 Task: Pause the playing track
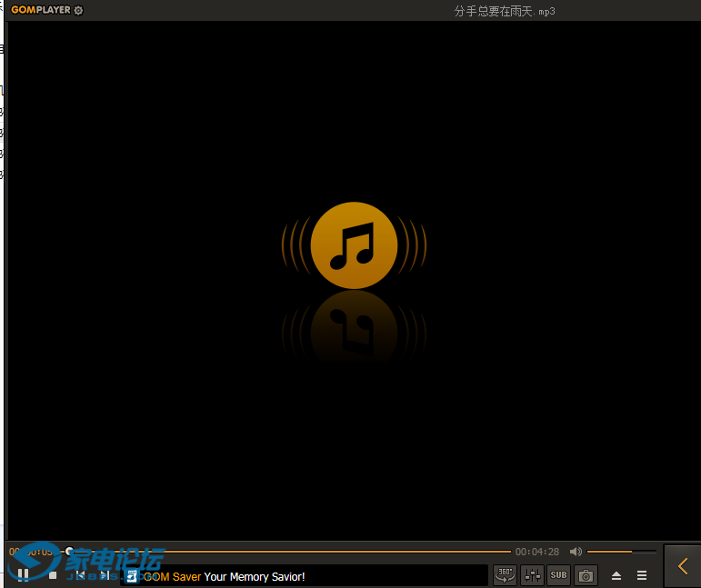pyautogui.click(x=24, y=574)
